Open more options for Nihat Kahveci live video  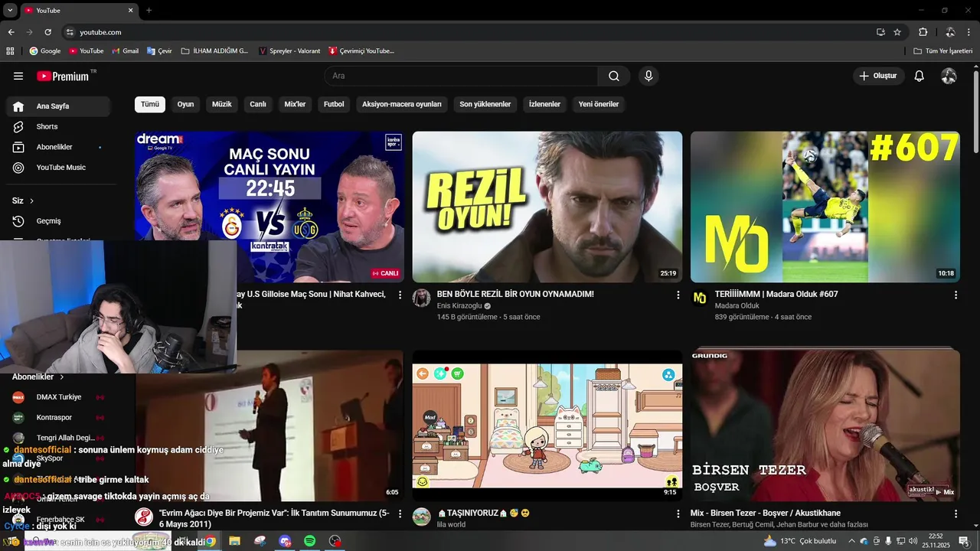pyautogui.click(x=400, y=295)
